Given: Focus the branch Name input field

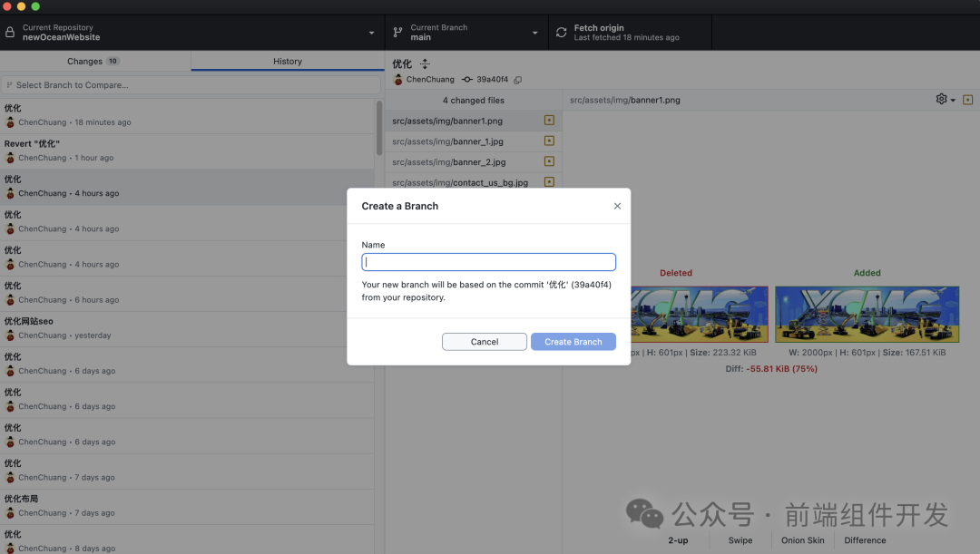Looking at the screenshot, I should [489, 262].
